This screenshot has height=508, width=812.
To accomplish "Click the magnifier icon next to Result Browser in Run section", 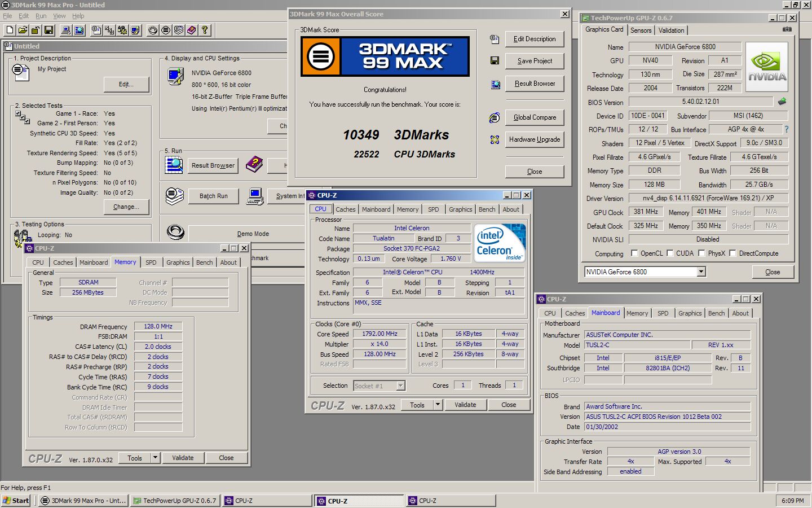I will [x=174, y=165].
